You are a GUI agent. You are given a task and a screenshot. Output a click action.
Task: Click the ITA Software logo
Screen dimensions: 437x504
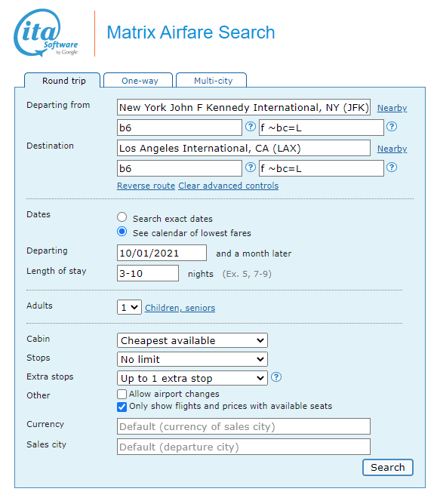(46, 32)
